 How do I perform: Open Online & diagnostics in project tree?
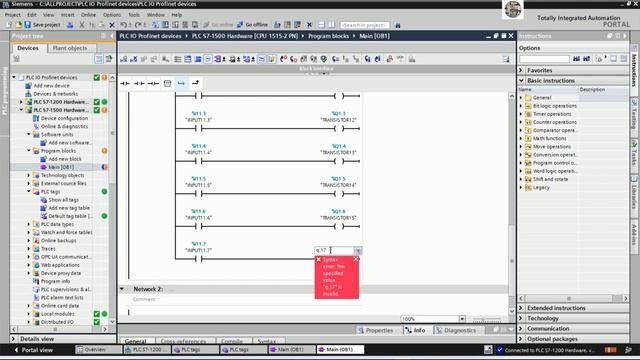[x=64, y=127]
